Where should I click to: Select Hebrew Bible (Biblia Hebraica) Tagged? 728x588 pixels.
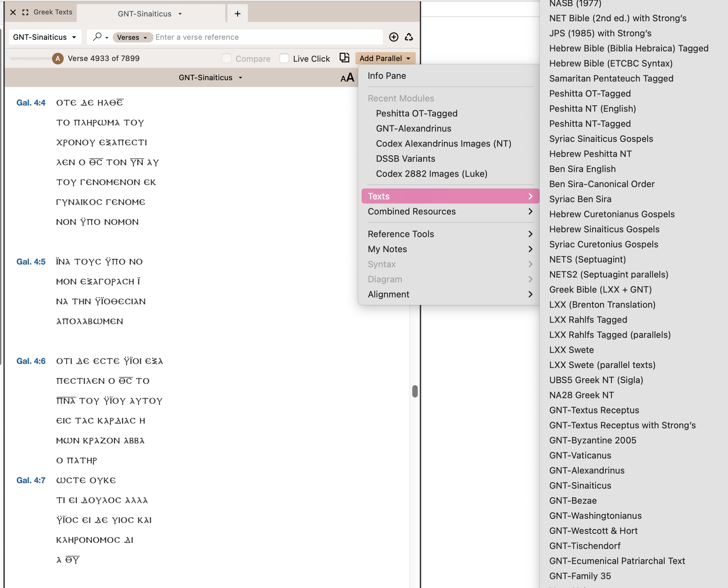629,48
